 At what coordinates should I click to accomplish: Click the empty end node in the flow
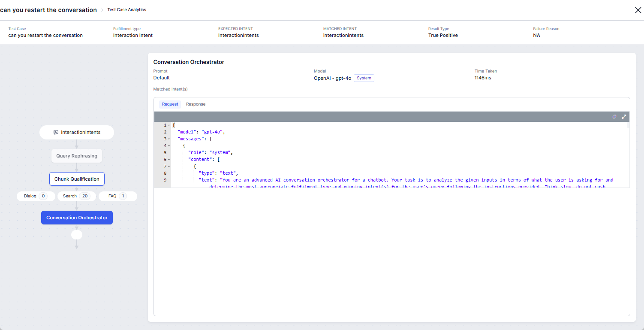tap(77, 235)
